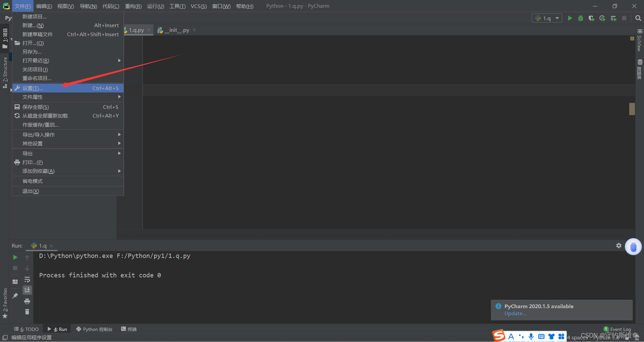The width and height of the screenshot is (644, 342).
Task: Click editor vertical scrollbar thumb
Action: pos(632,109)
